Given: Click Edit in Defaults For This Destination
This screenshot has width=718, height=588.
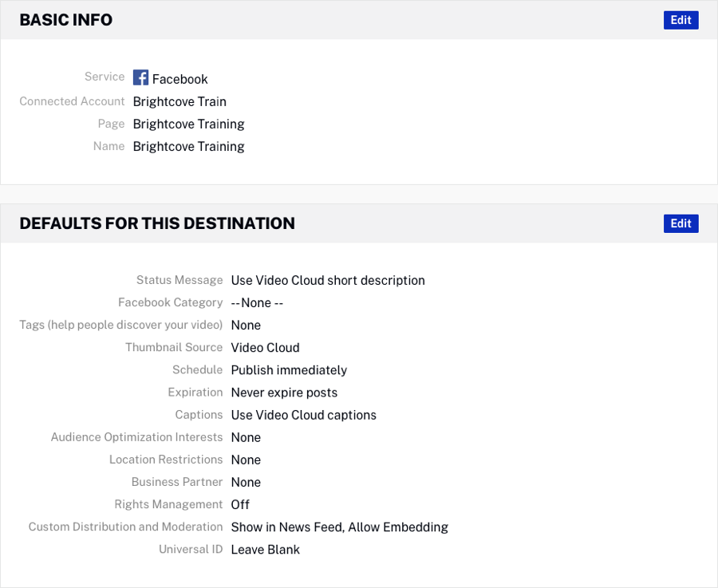Looking at the screenshot, I should click(681, 223).
